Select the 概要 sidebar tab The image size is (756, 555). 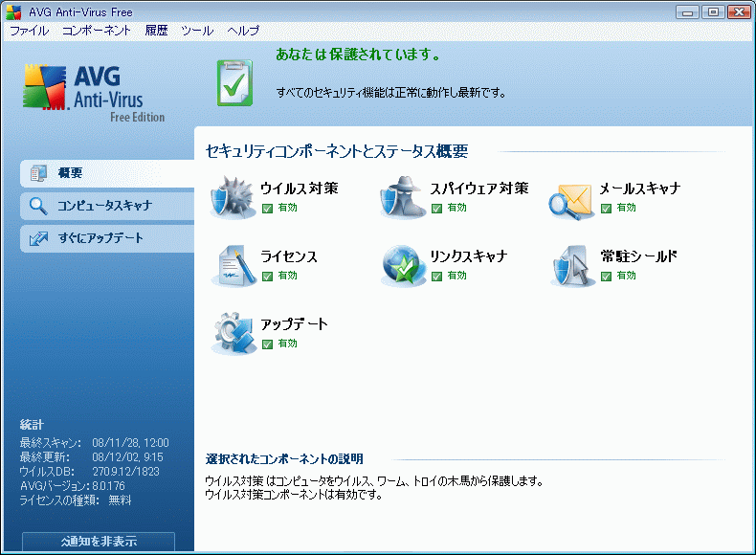[x=107, y=173]
